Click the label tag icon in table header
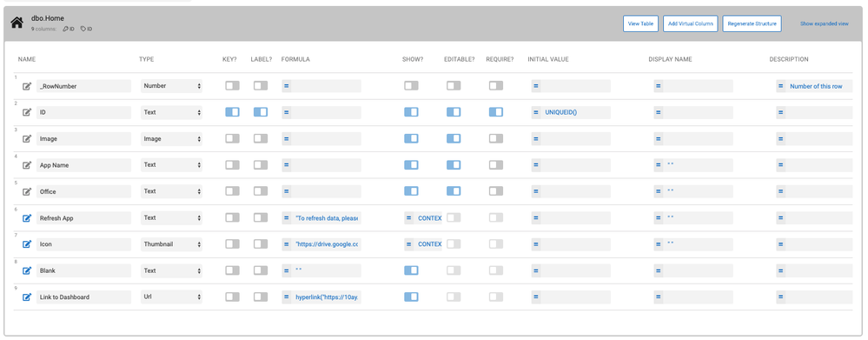The width and height of the screenshot is (868, 340). tap(83, 28)
